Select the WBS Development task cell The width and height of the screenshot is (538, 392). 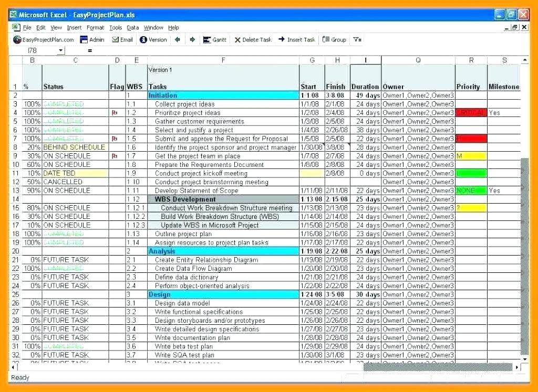point(223,199)
